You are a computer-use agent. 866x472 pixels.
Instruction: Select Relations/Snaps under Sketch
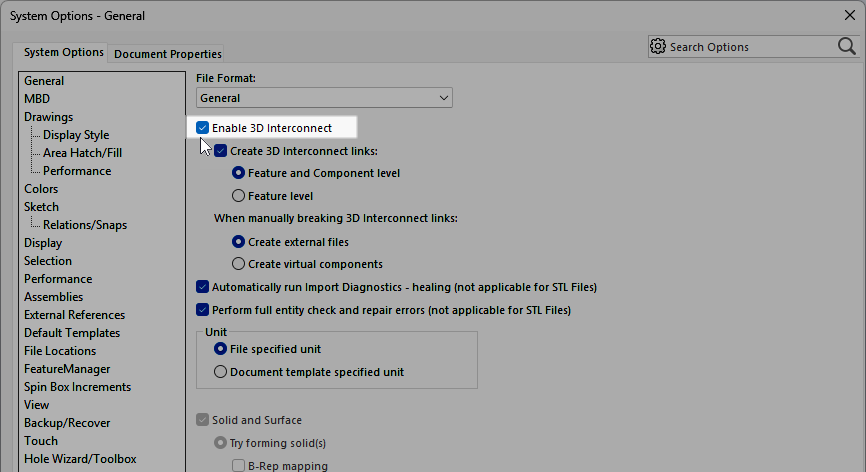pyautogui.click(x=85, y=225)
